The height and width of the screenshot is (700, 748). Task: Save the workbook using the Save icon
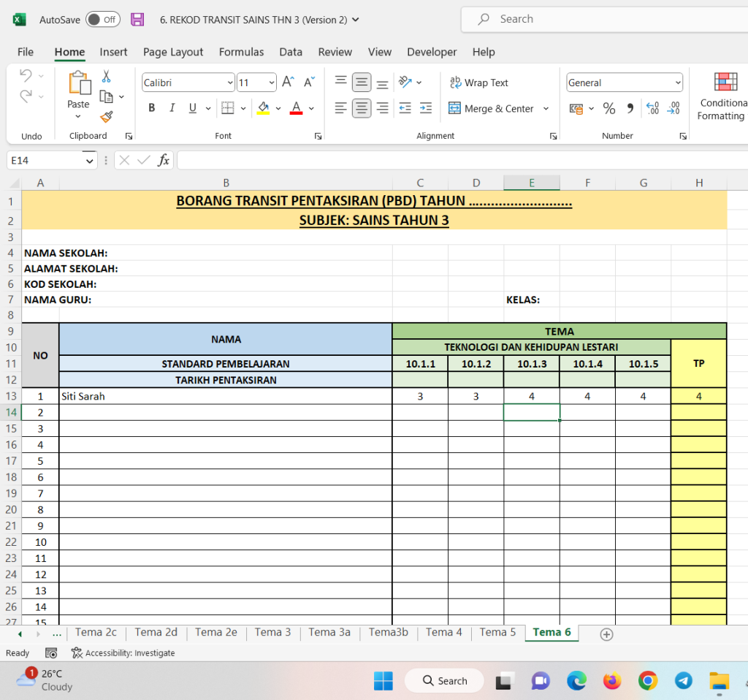pyautogui.click(x=137, y=19)
